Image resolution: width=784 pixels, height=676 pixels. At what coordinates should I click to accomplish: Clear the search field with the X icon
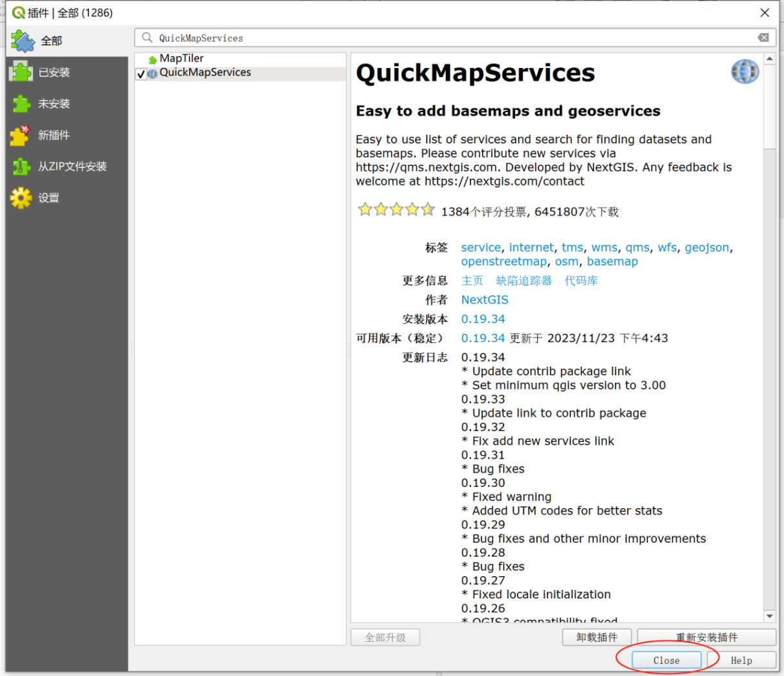point(764,38)
